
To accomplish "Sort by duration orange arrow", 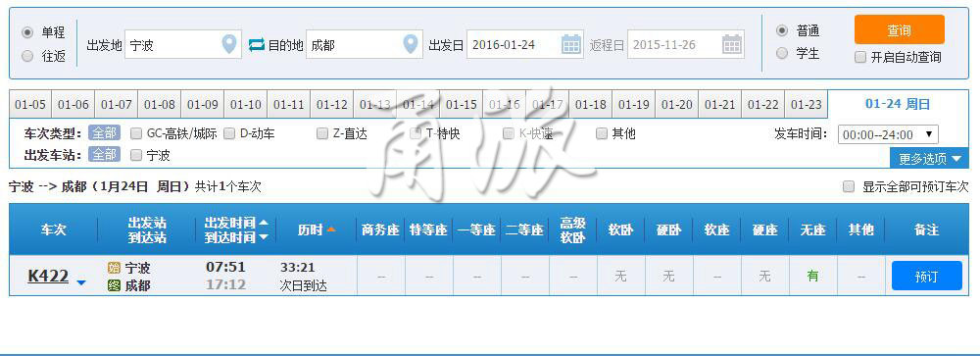I will tap(331, 229).
